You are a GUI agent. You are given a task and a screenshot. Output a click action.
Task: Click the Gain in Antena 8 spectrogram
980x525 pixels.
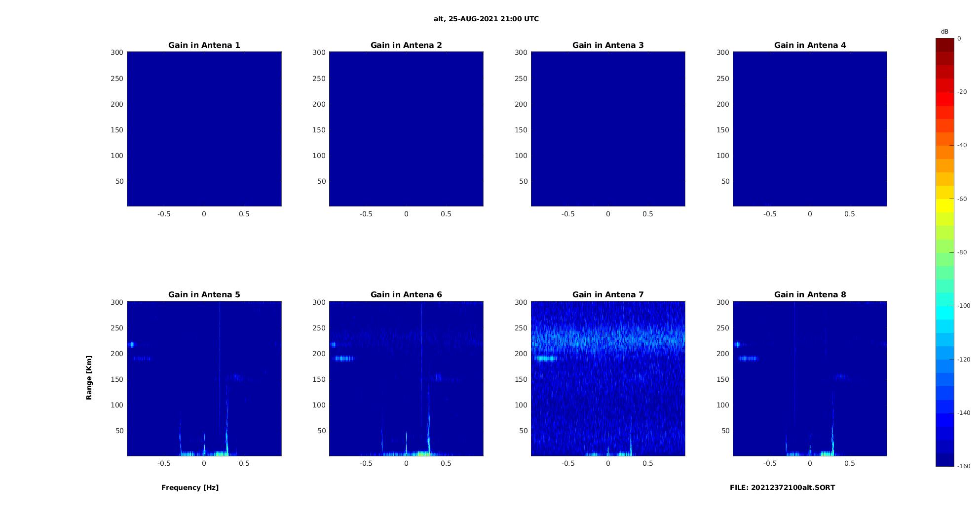coord(810,378)
